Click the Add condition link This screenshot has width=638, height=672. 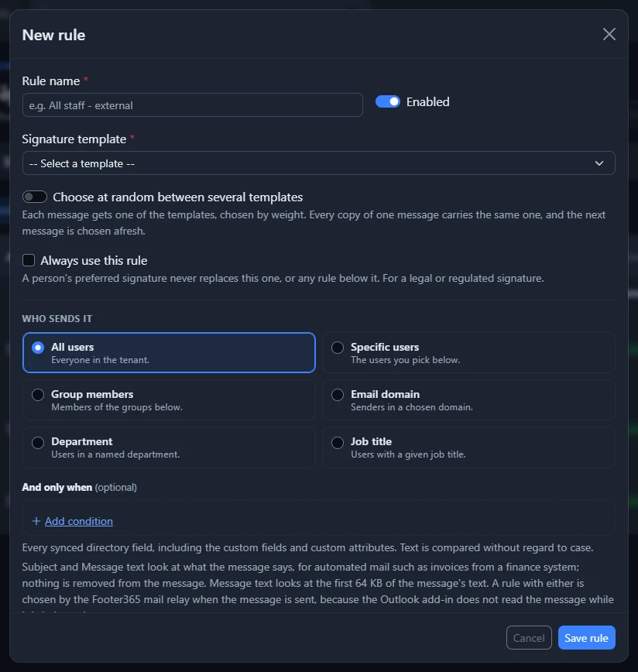pyautogui.click(x=79, y=521)
